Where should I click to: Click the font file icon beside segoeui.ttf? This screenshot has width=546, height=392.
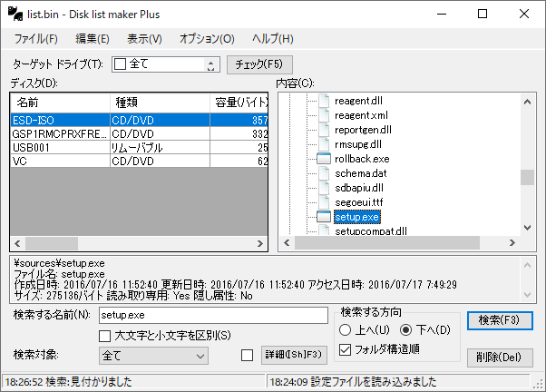[x=324, y=202]
